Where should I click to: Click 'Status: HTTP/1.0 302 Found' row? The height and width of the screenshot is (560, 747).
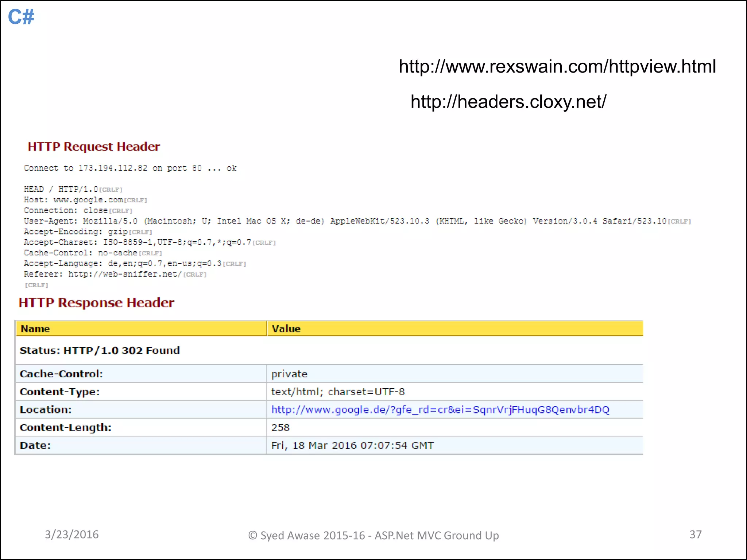[x=329, y=350]
